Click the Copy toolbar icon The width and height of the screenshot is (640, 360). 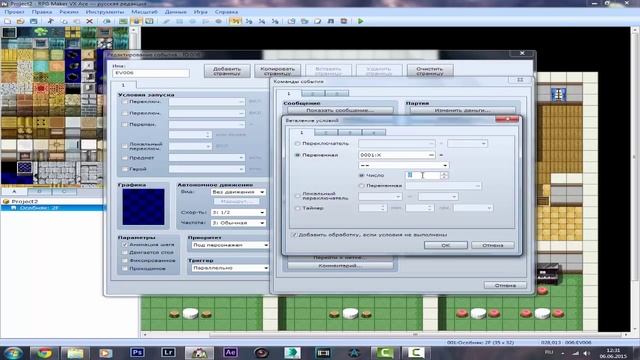pyautogui.click(x=64, y=21)
